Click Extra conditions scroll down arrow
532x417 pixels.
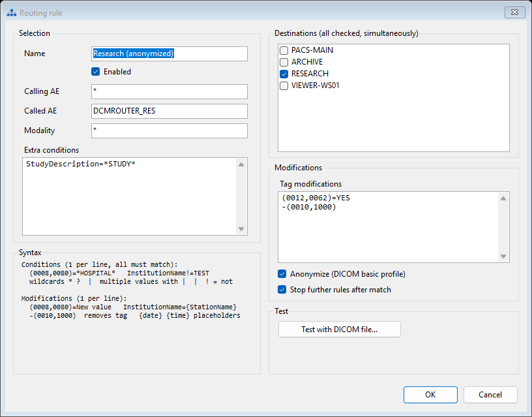241,229
